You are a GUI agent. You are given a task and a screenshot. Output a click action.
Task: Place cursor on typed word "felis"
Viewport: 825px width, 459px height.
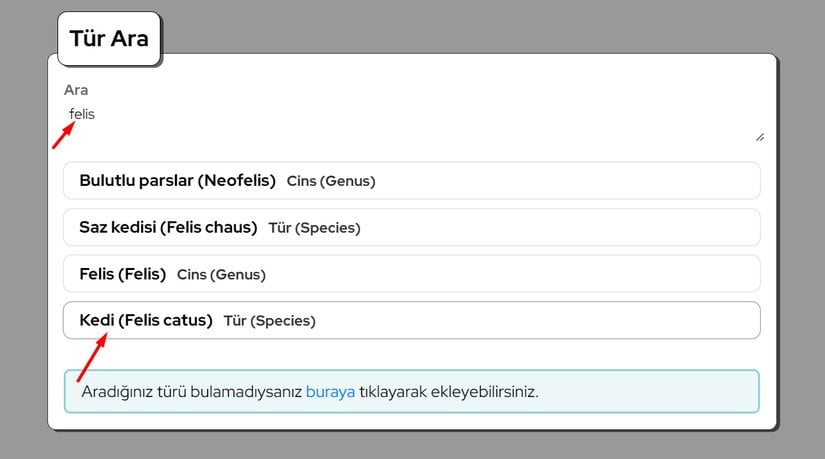(x=82, y=114)
